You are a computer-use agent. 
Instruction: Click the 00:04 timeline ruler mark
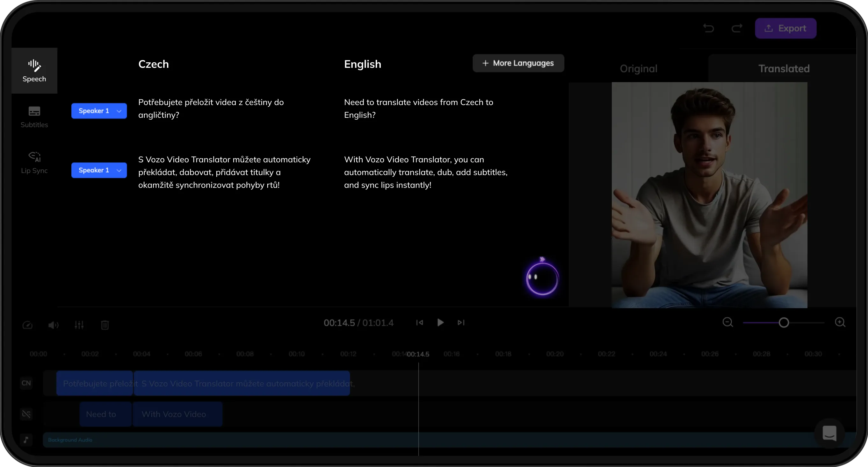coord(141,354)
